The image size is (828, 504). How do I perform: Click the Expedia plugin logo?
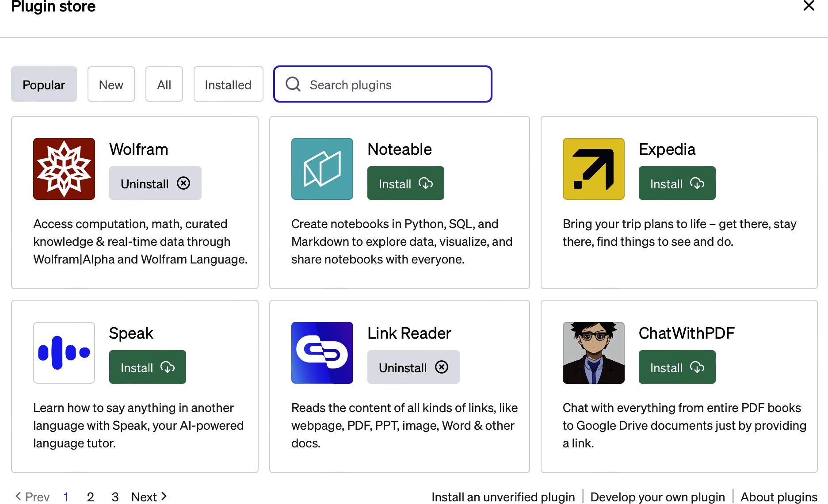(x=594, y=169)
